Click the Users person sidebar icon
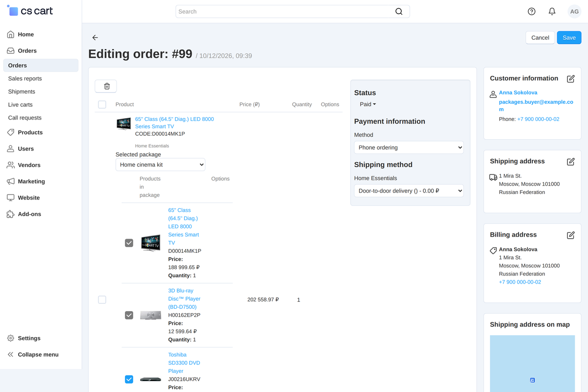The image size is (588, 392). tap(11, 148)
